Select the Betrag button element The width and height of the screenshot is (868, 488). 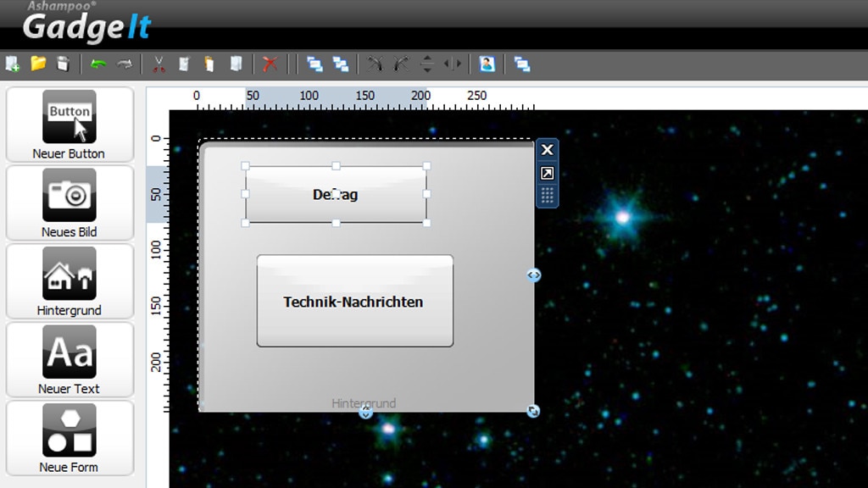337,195
